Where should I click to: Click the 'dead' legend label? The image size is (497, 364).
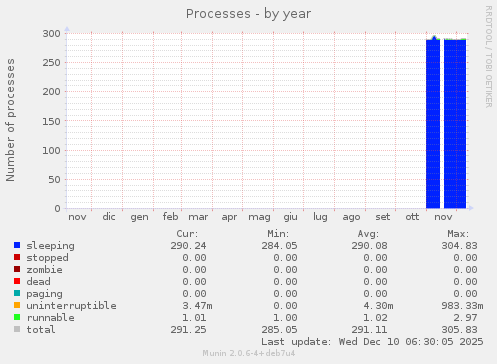pos(38,282)
